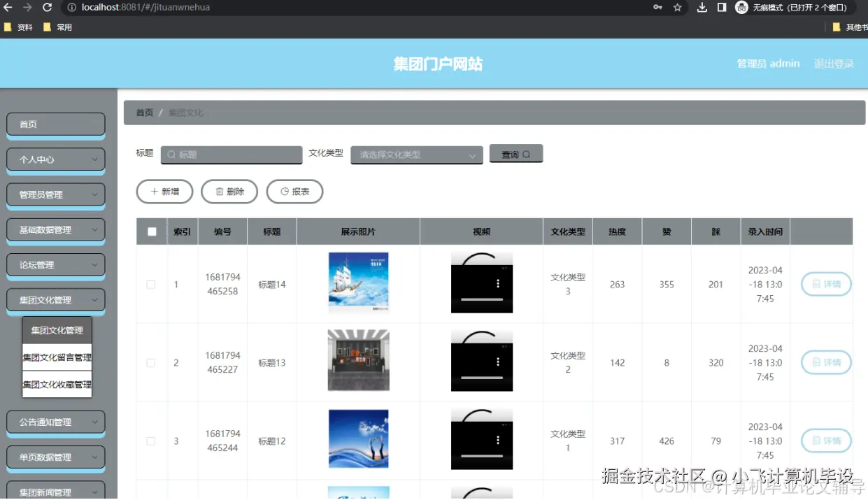The height and width of the screenshot is (500, 868).
Task: Click the incognito mode icon
Action: pos(742,7)
